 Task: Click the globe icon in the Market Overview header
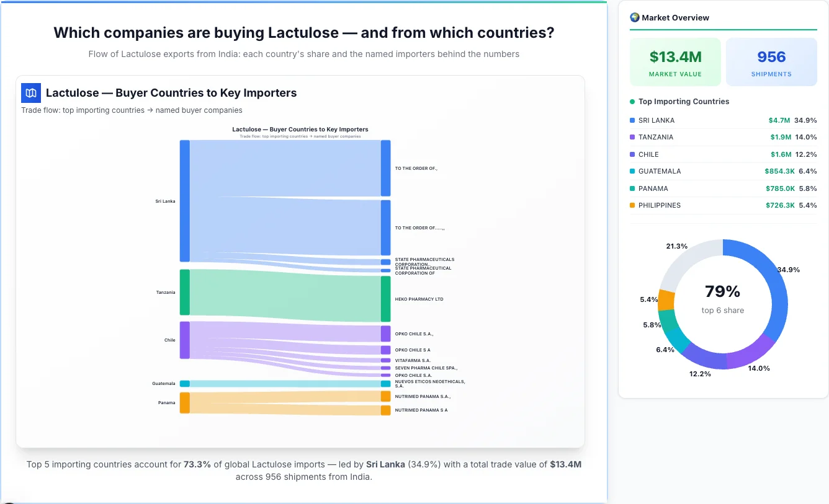[634, 17]
